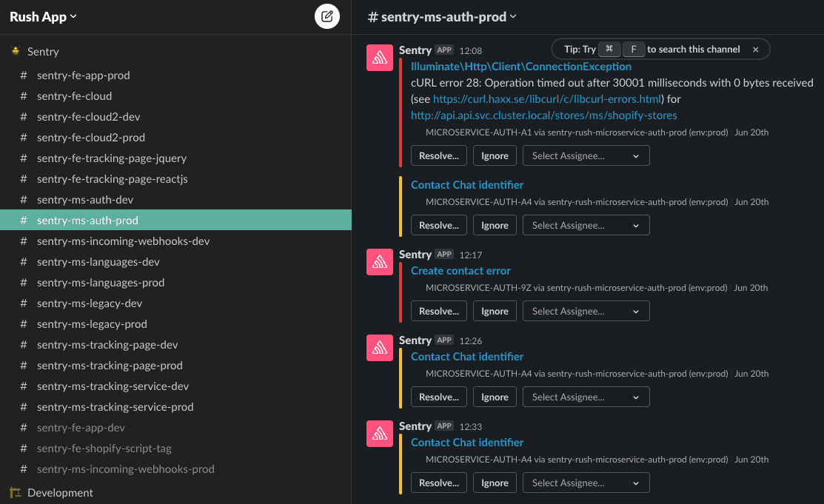Click the hash icon of sentry-fe-cloud2-dev
Viewport: 824px width, 504px height.
coord(24,116)
